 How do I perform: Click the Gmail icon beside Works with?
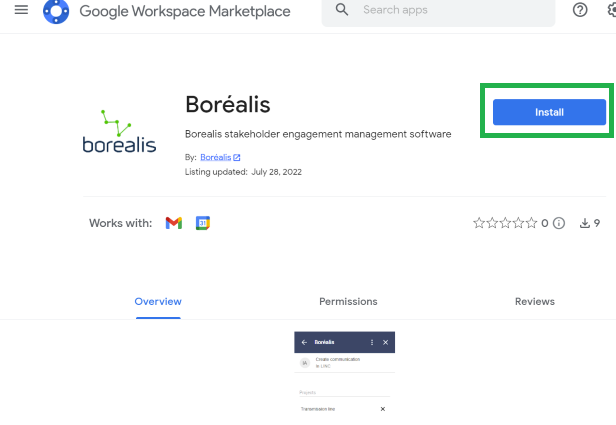[173, 223]
